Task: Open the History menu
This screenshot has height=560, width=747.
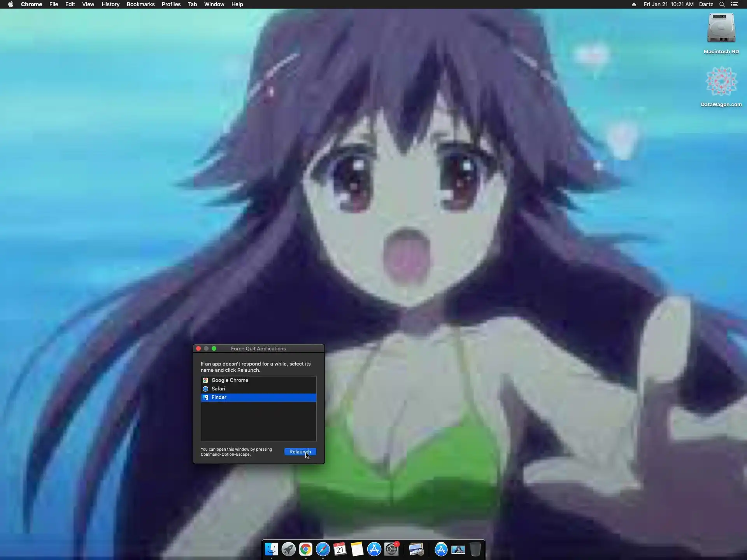Action: pyautogui.click(x=110, y=4)
